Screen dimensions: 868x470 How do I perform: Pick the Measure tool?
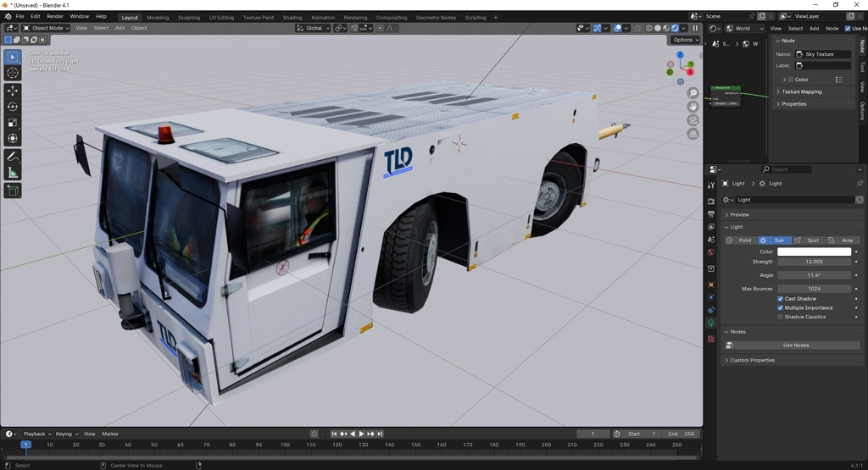tap(13, 173)
